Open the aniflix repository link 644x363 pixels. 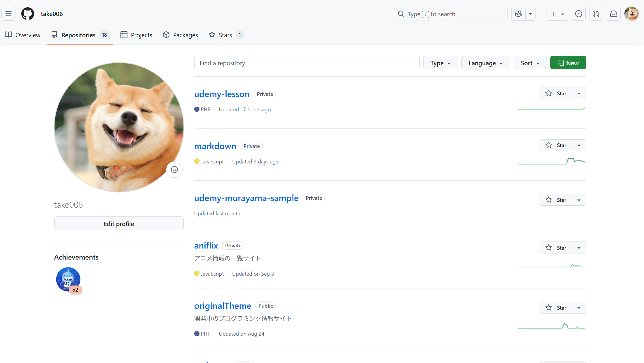coord(206,245)
